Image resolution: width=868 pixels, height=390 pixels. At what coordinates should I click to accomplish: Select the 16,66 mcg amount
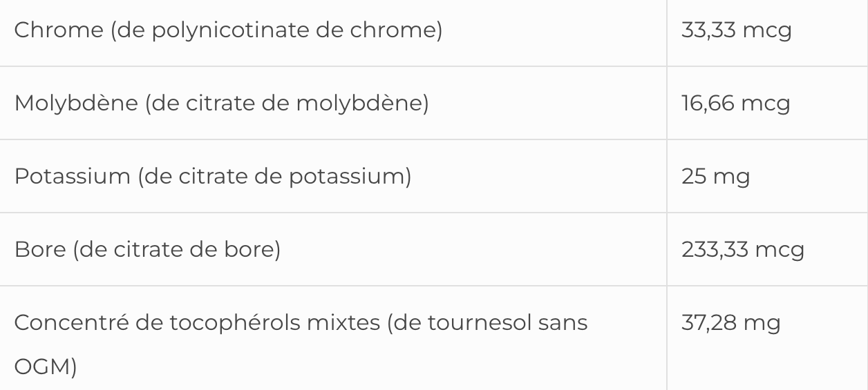(735, 104)
